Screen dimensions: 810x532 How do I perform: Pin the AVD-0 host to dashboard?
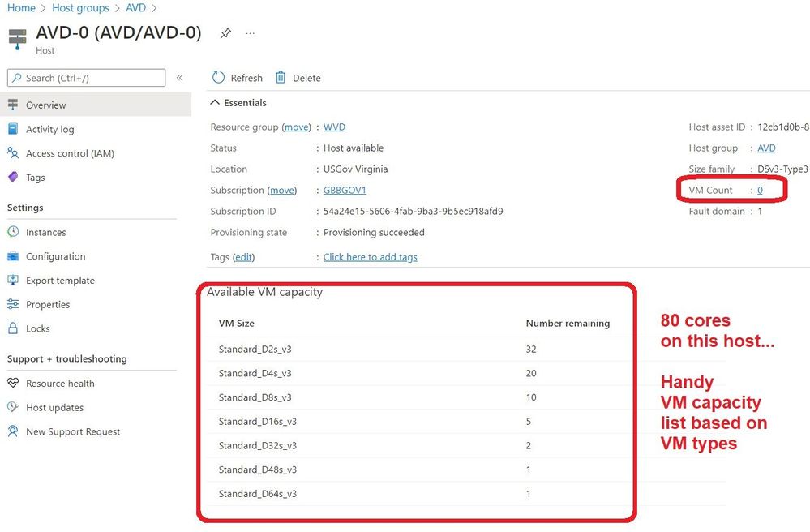pos(225,33)
